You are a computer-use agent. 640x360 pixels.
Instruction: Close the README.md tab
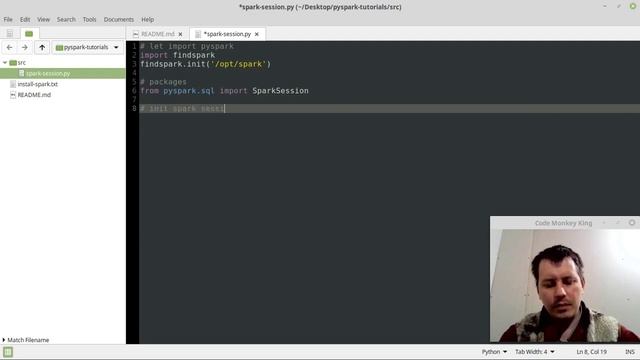pyautogui.click(x=180, y=34)
